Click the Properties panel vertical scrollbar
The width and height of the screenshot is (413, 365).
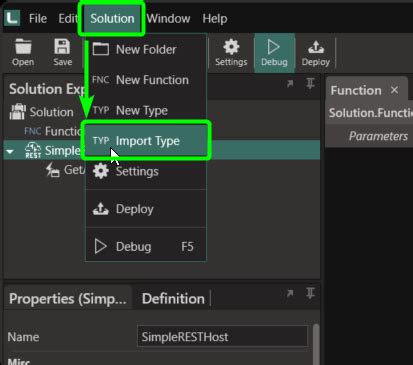coord(316,343)
